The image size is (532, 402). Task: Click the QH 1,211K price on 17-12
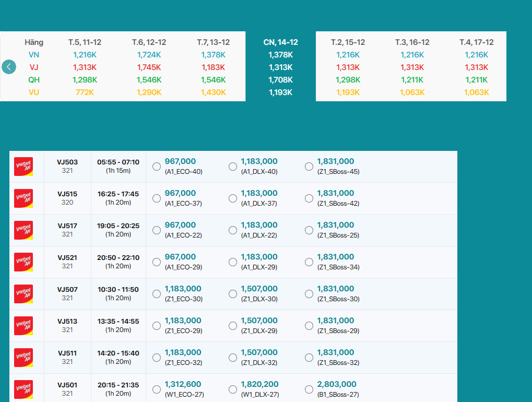tap(476, 80)
